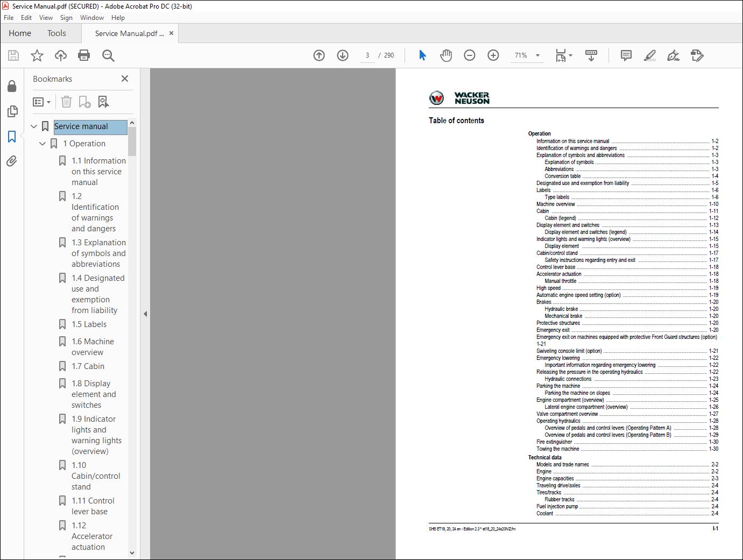Select the Service Manual.pdf document tab
The width and height of the screenshot is (743, 560).
click(129, 33)
